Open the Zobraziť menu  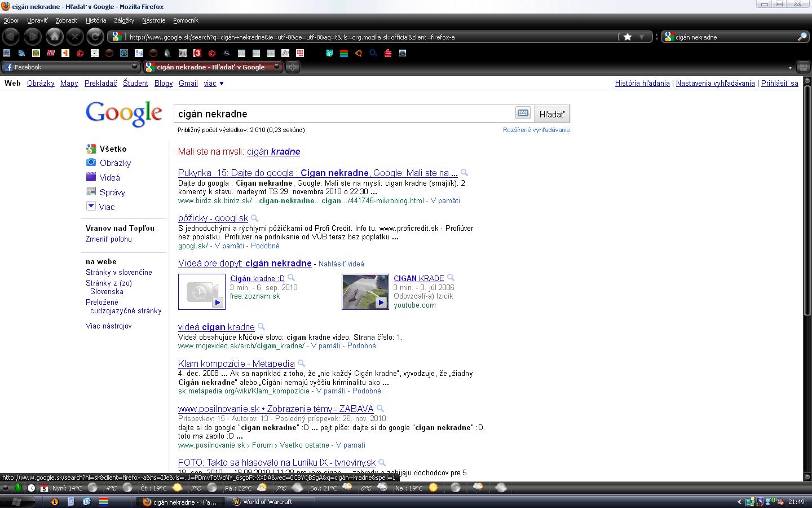point(67,20)
